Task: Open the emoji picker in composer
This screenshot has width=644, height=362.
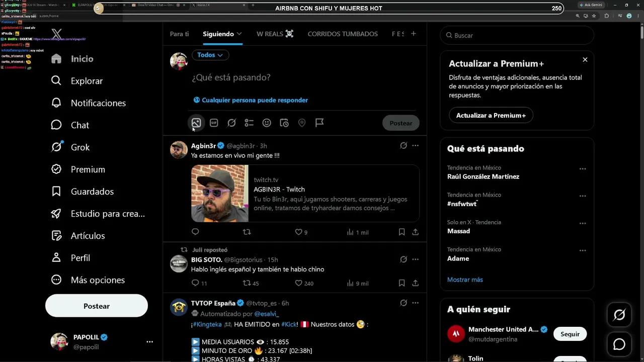Action: pyautogui.click(x=267, y=123)
